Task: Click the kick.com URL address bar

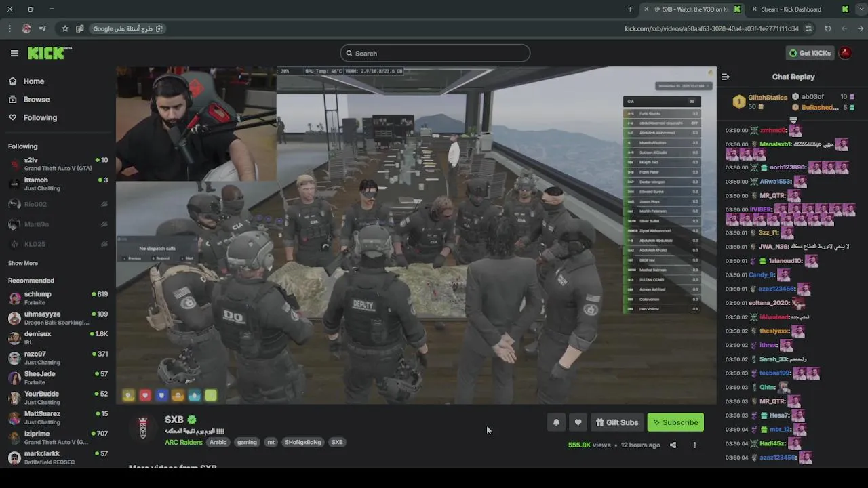Action: [712, 28]
